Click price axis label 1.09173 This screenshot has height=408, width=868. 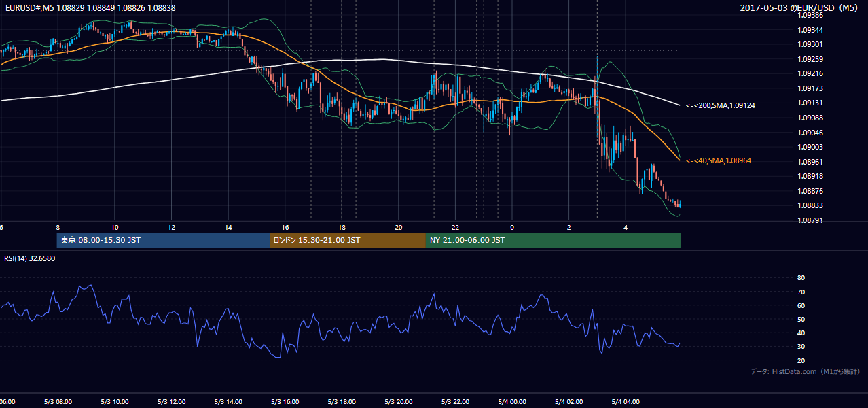[810, 88]
